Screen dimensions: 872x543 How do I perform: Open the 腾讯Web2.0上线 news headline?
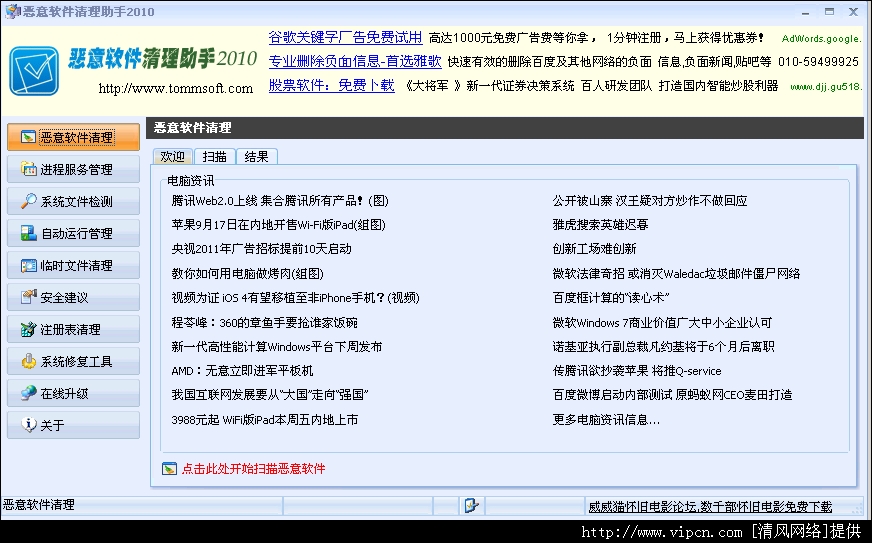coord(279,201)
